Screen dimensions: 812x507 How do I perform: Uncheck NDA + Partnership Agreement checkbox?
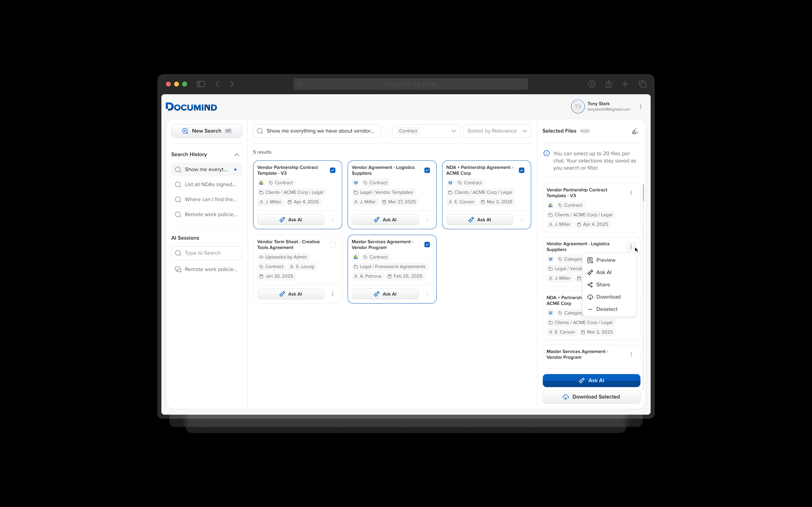click(521, 170)
